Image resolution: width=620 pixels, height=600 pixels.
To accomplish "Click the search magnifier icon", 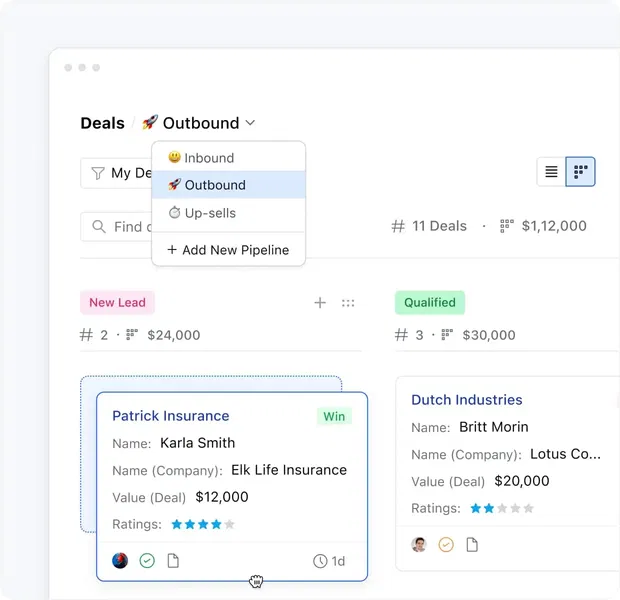I will (98, 227).
